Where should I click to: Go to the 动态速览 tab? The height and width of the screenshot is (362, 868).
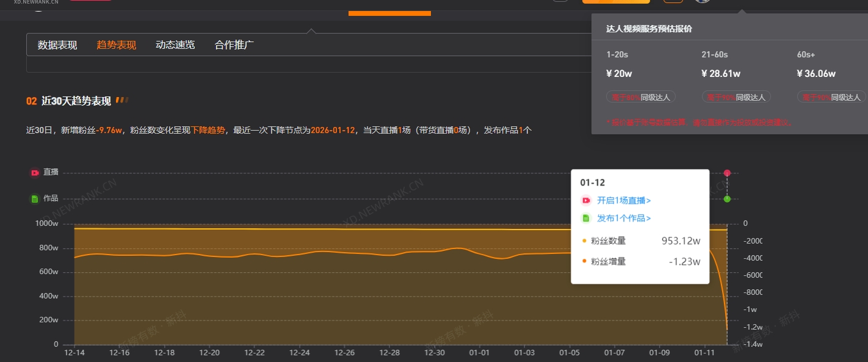175,45
